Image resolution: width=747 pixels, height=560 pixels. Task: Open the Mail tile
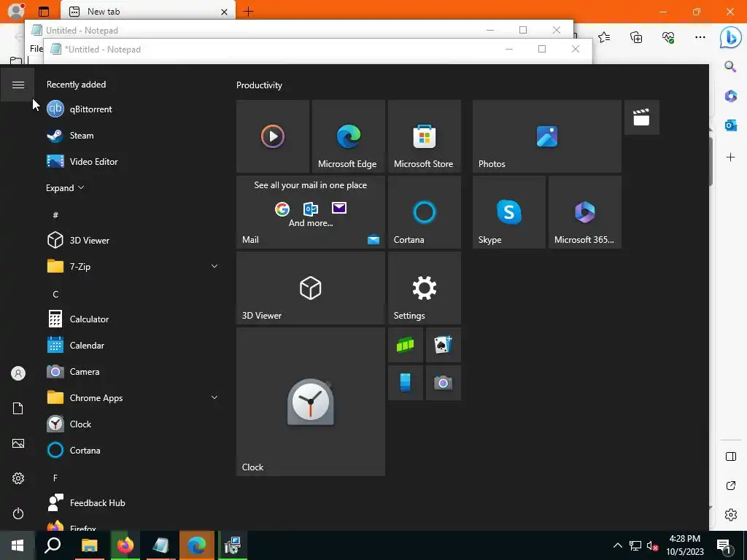point(311,212)
